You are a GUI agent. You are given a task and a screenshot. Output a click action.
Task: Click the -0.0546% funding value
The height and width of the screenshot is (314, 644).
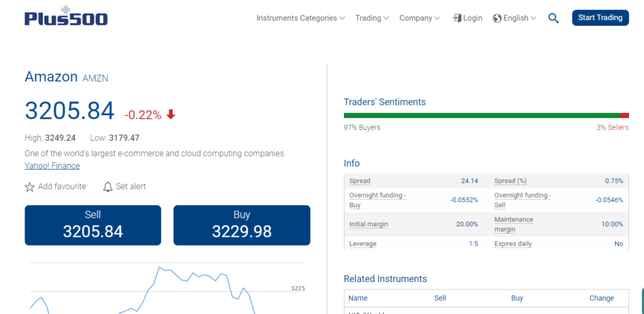(x=609, y=200)
